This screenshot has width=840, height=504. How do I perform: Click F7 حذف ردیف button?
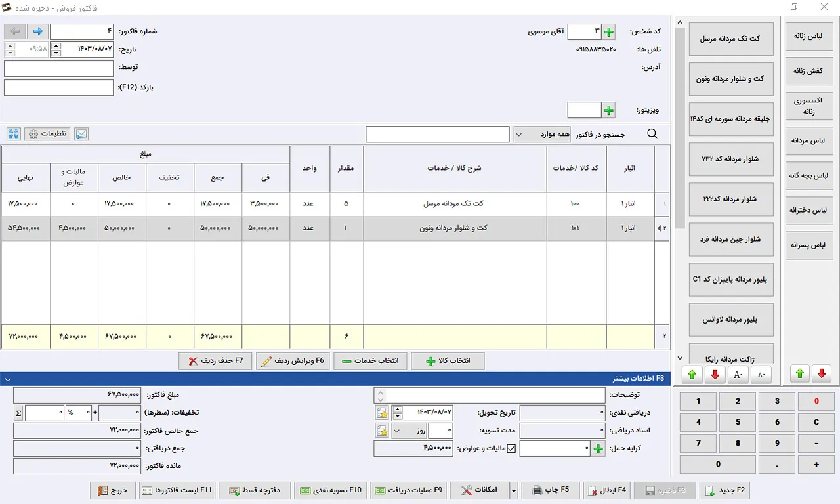pyautogui.click(x=215, y=361)
